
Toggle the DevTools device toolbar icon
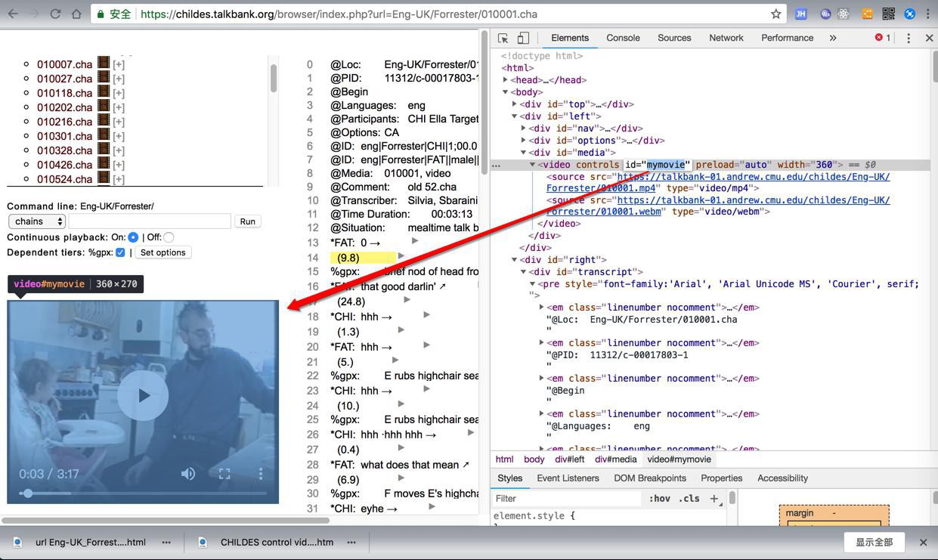(523, 38)
